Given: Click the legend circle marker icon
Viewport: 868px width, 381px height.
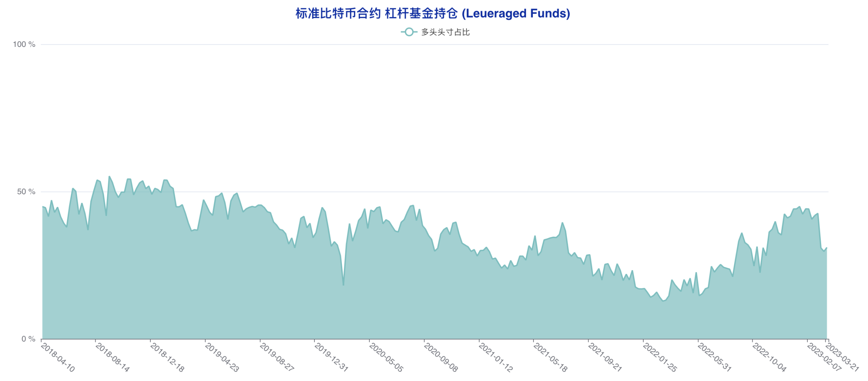Looking at the screenshot, I should coord(409,32).
